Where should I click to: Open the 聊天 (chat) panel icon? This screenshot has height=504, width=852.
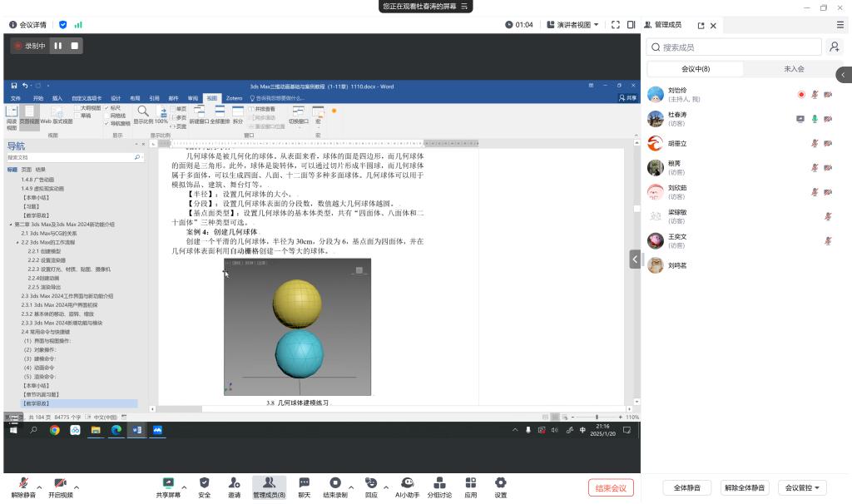coord(304,483)
